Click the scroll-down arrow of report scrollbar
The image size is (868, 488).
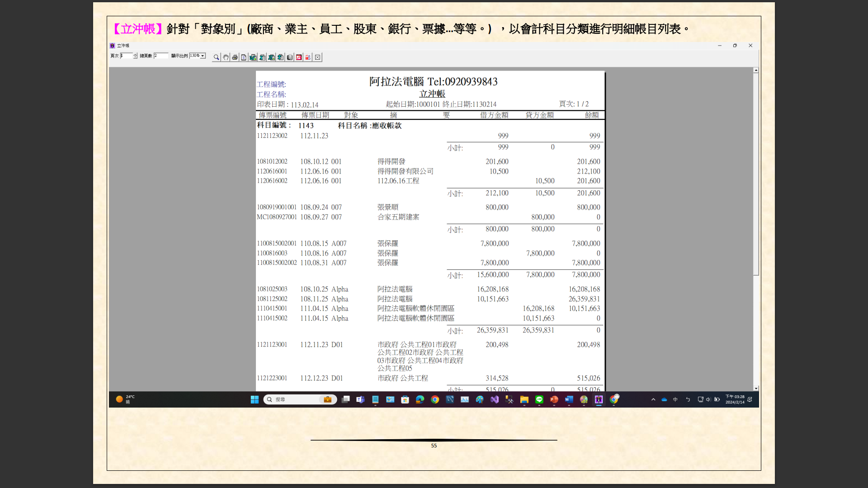756,388
